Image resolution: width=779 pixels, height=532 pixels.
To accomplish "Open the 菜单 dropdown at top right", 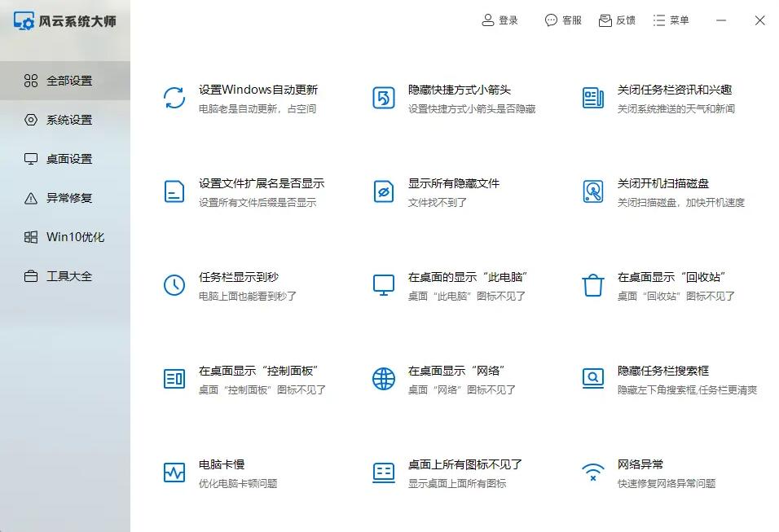I will point(671,20).
